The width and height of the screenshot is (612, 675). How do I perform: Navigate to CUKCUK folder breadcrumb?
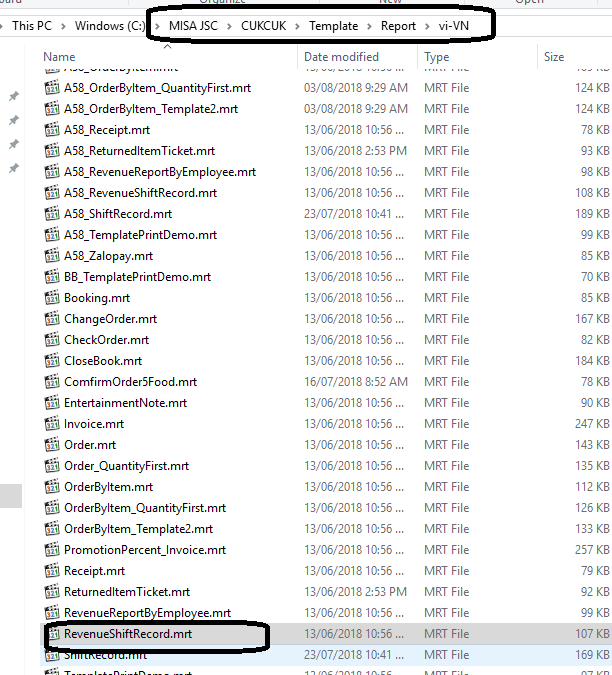263,26
